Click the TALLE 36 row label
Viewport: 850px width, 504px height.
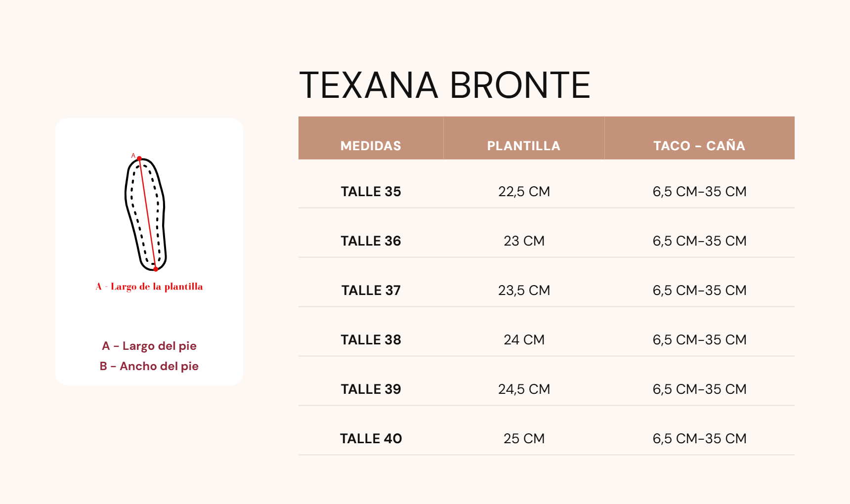click(x=371, y=241)
